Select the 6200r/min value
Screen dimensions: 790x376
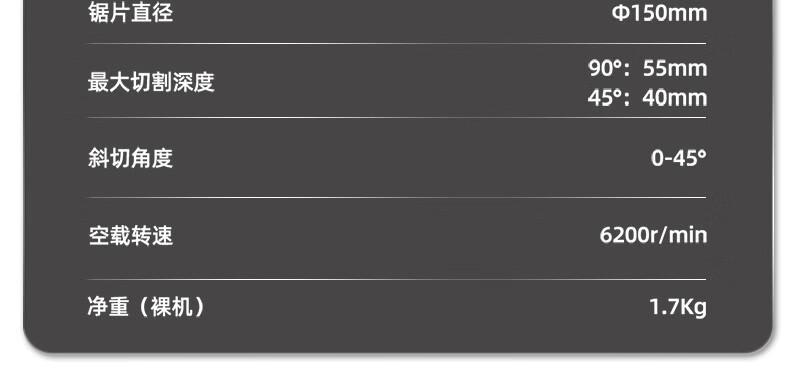tap(653, 235)
